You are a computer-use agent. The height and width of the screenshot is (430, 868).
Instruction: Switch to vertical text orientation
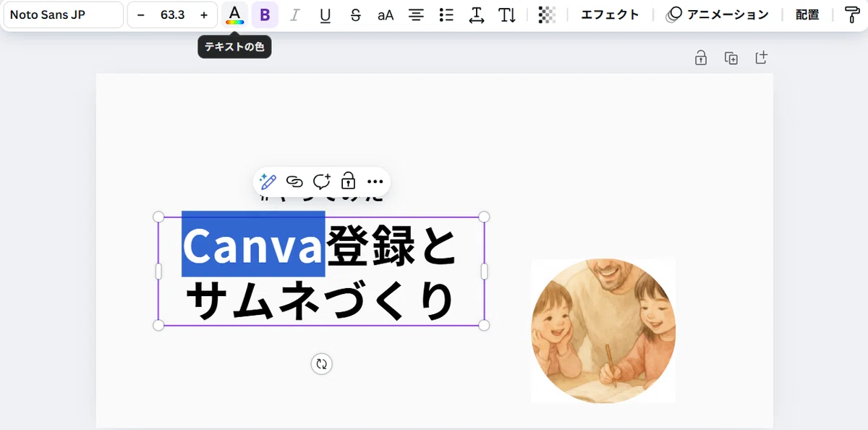click(x=507, y=14)
